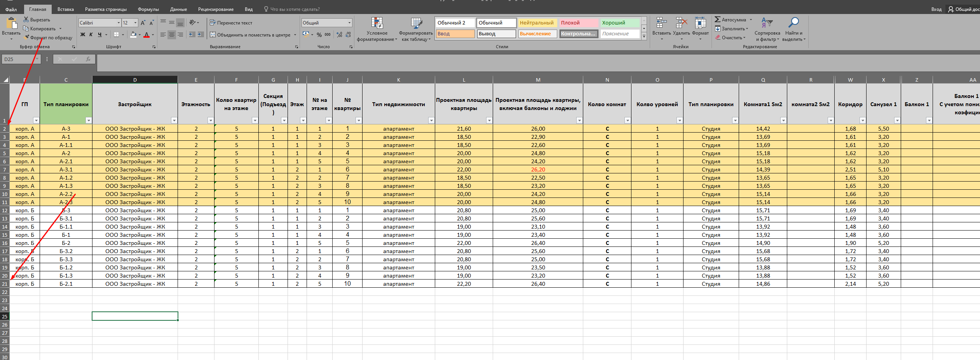Decrease font size with the small A icon
Viewport: 980px width, 360px height.
(151, 23)
